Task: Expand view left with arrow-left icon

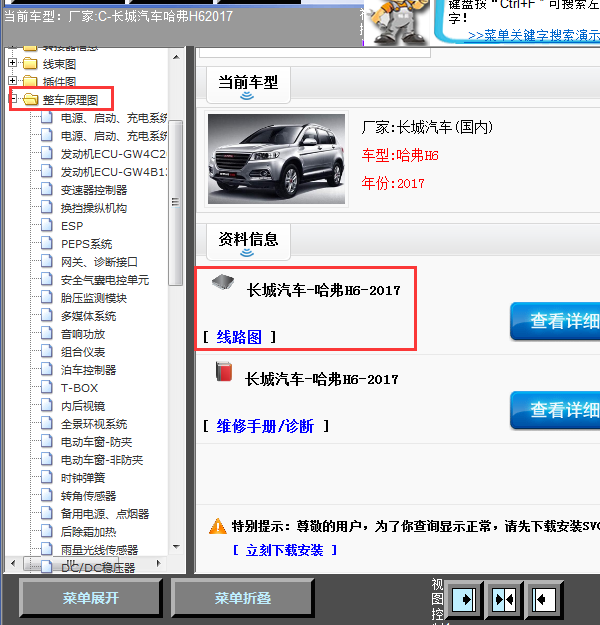Action: coord(544,599)
